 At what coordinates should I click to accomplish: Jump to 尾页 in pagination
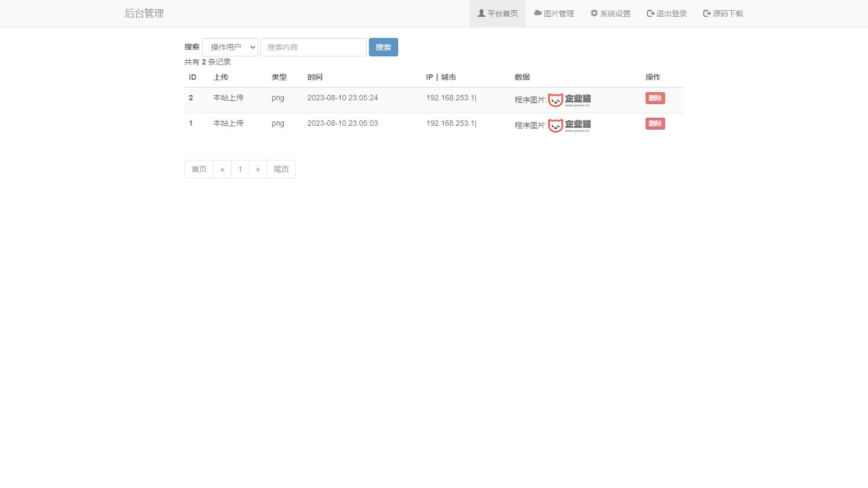(x=281, y=169)
